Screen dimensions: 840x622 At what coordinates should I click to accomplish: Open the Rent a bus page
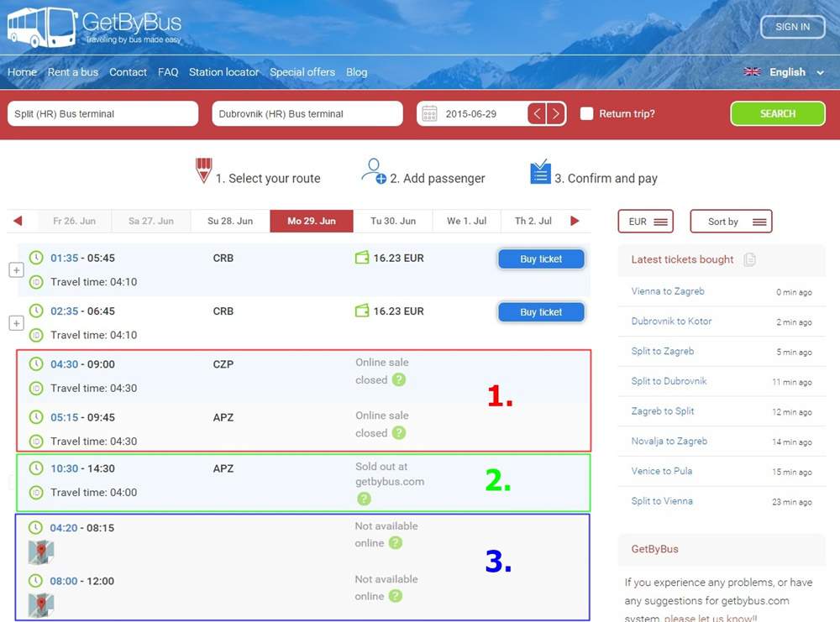click(73, 72)
